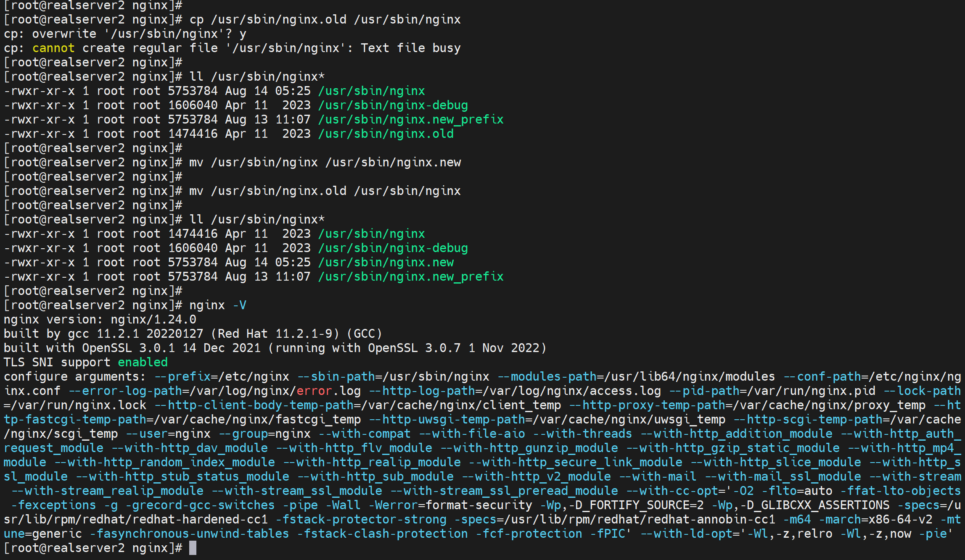Click the green '/usr/sbin/nginx.new' file in the second listing
The height and width of the screenshot is (560, 965).
tap(386, 262)
